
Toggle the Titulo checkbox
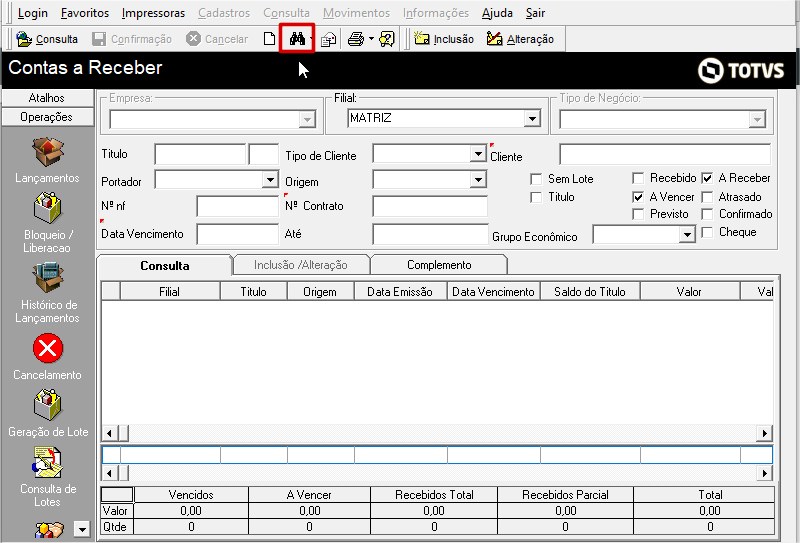[536, 198]
